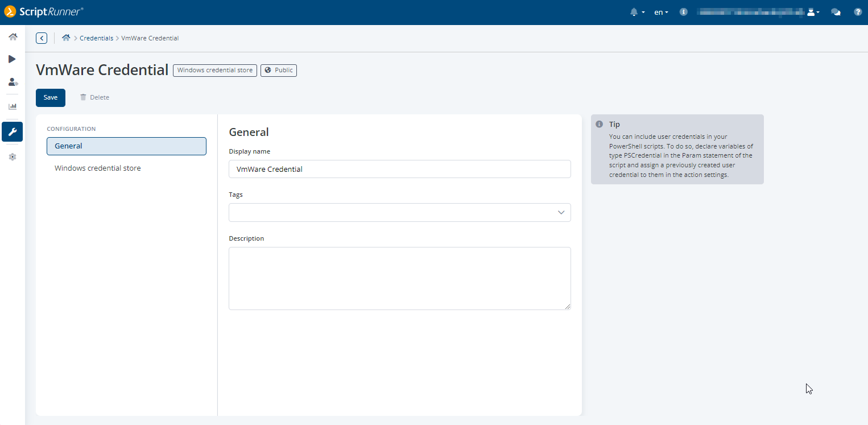Open the Run (play) section in sidebar
Screen dimensions: 868x425
13,59
